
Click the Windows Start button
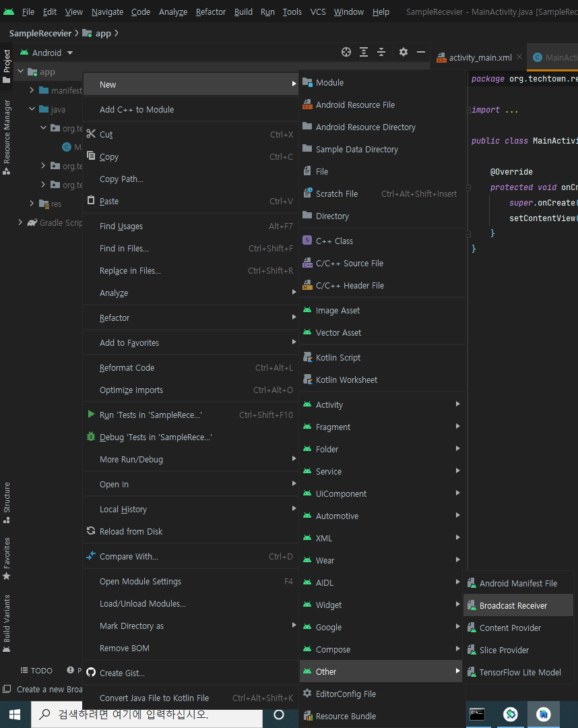point(15,715)
